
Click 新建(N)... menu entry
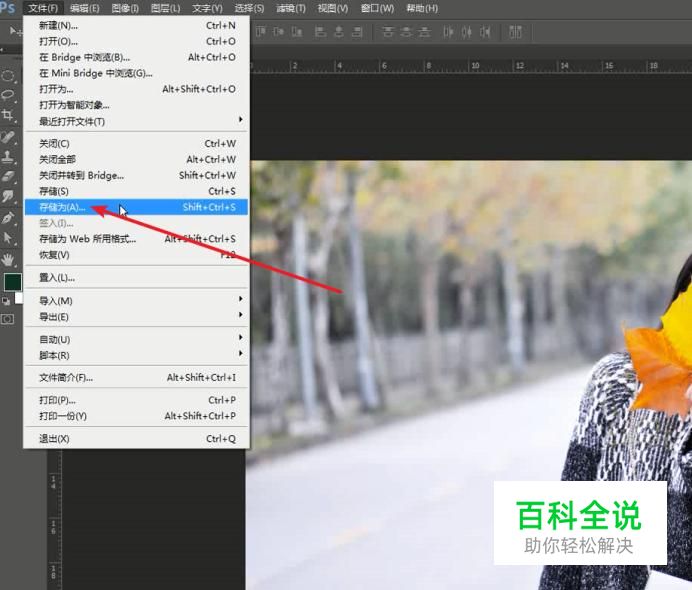(x=58, y=25)
